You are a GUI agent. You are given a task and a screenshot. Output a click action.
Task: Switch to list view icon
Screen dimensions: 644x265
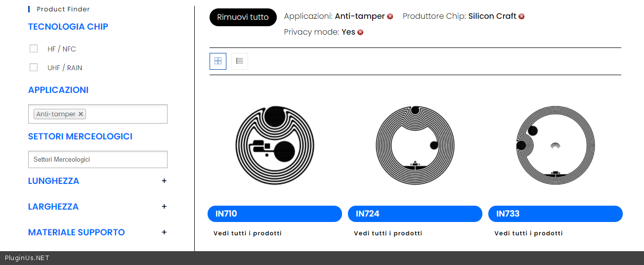point(240,61)
